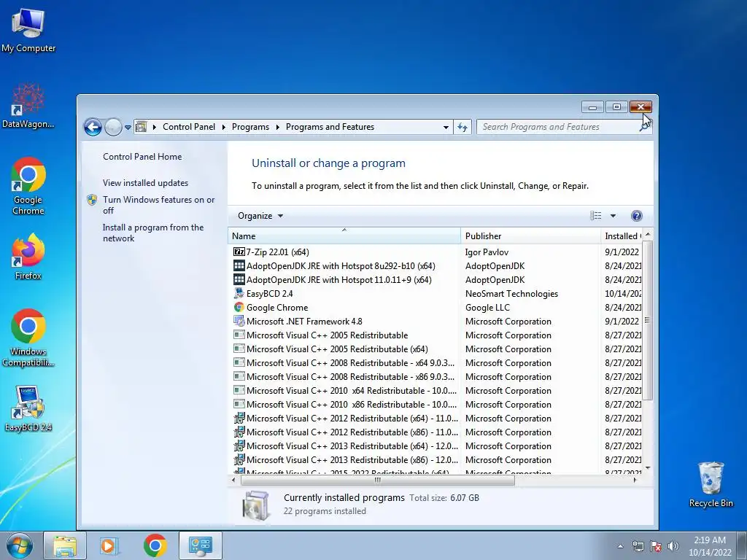The image size is (747, 560).
Task: Open the Start menu orb
Action: tap(19, 545)
